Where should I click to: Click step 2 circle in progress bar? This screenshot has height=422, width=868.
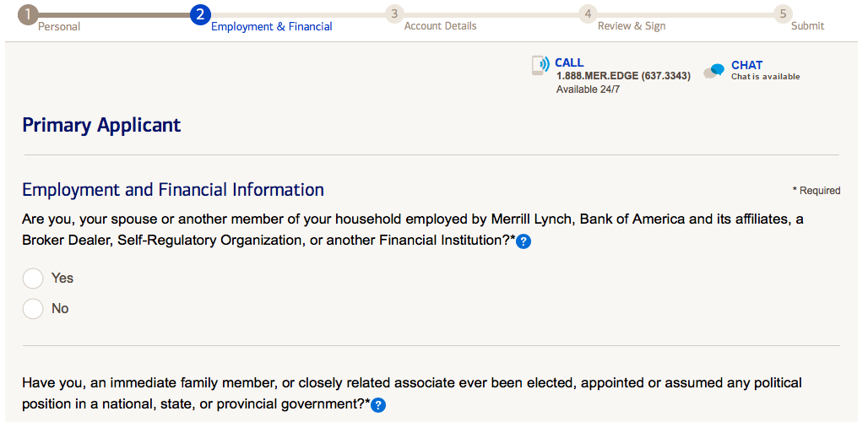[x=200, y=14]
